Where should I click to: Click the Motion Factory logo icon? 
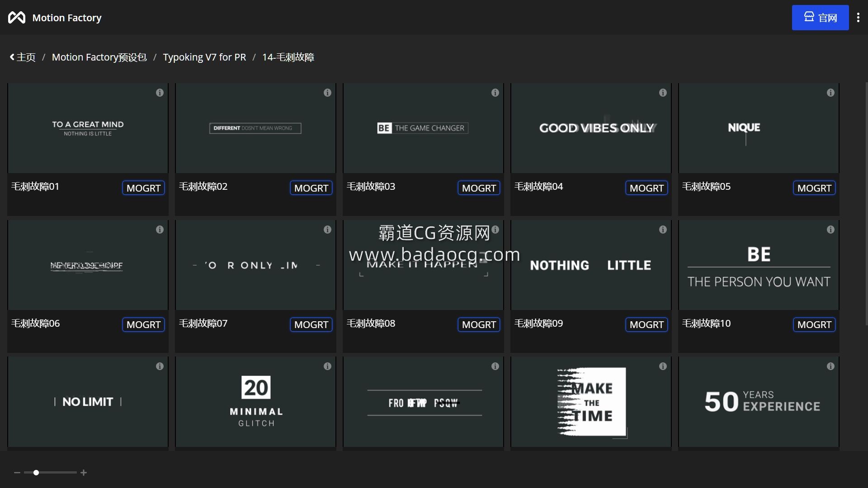click(x=17, y=18)
